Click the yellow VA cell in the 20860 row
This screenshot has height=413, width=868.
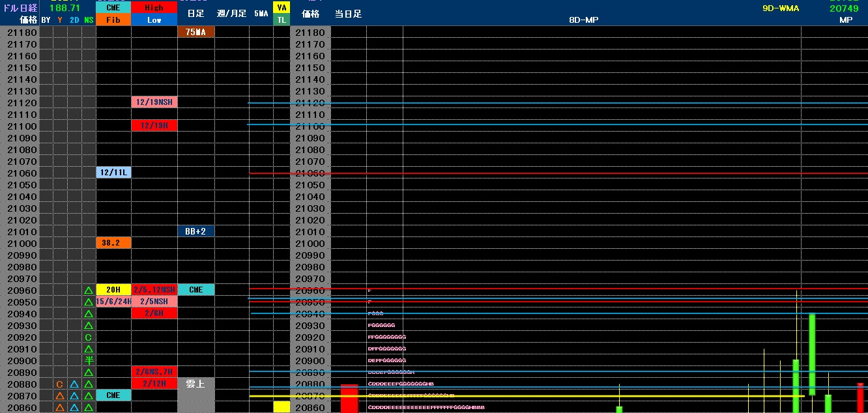282,407
